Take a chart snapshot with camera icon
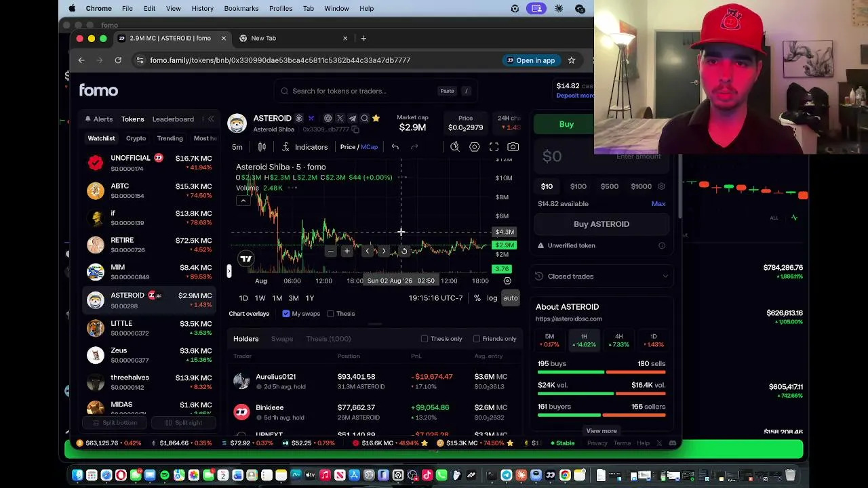Screen dimensions: 868x488 (513, 147)
